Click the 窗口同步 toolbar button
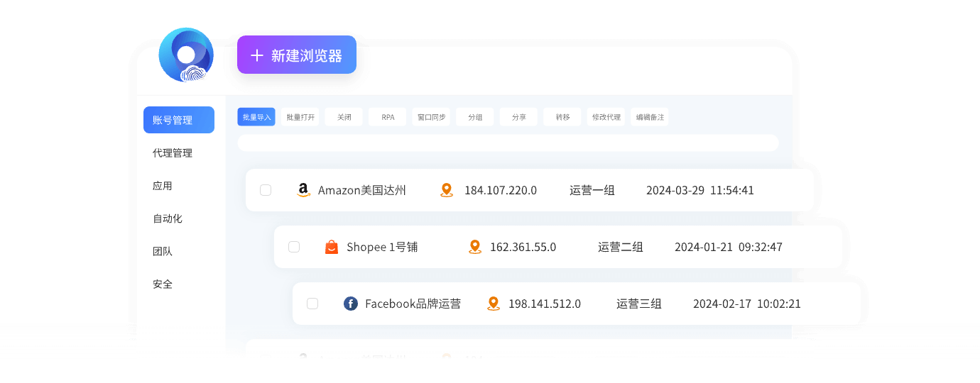The image size is (980, 383). point(431,117)
